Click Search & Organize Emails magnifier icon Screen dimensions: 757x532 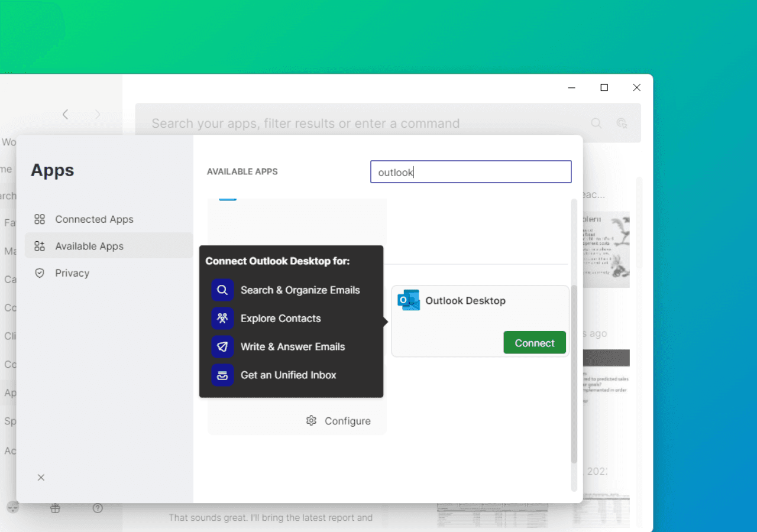point(222,290)
